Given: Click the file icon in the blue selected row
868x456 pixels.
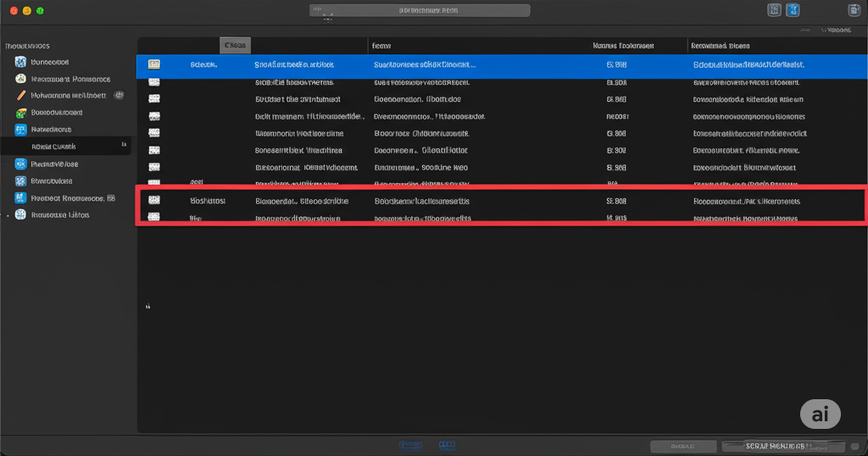Looking at the screenshot, I should tap(154, 64).
